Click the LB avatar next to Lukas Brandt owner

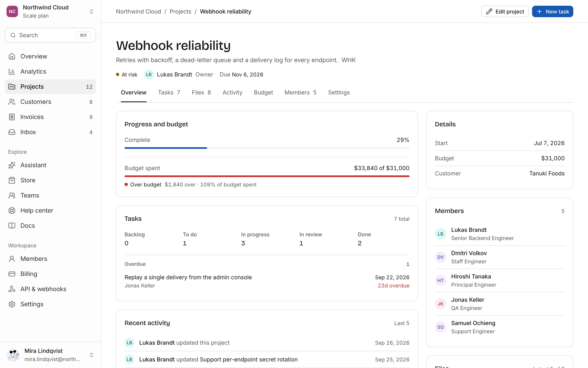(149, 74)
